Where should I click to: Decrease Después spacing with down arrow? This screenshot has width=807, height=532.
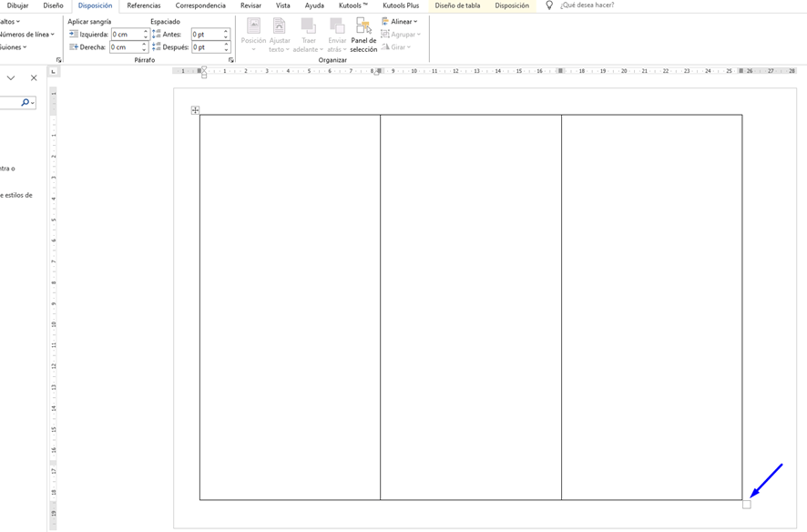click(226, 50)
